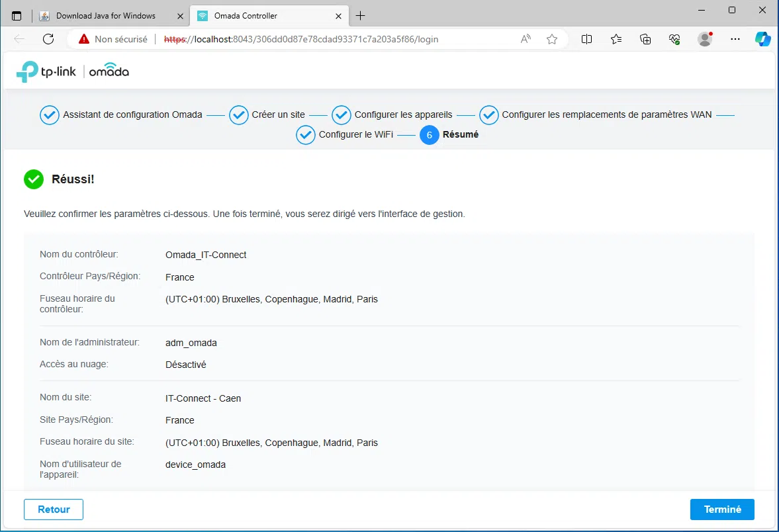The image size is (779, 532).
Task: Maximize the Edge browser window
Action: 732,10
